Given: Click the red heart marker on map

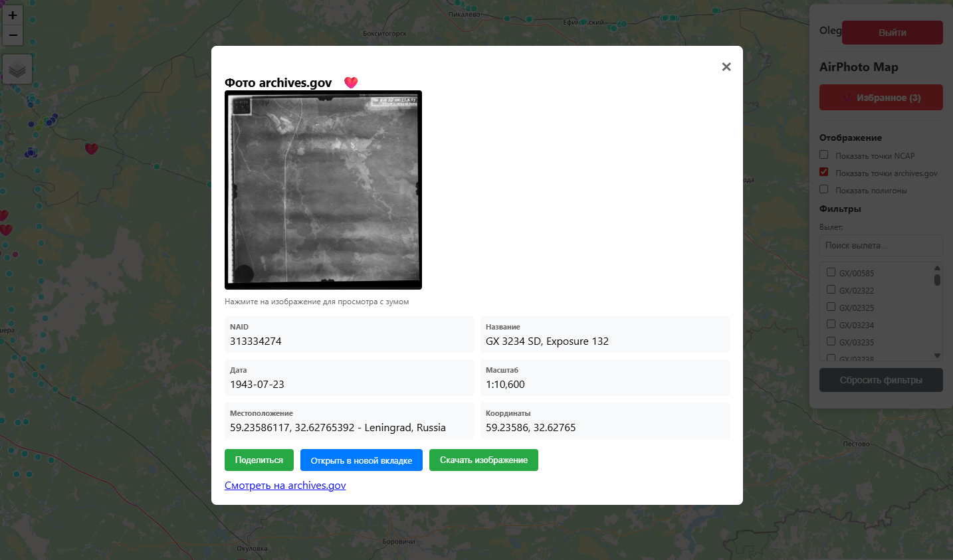Looking at the screenshot, I should 92,149.
